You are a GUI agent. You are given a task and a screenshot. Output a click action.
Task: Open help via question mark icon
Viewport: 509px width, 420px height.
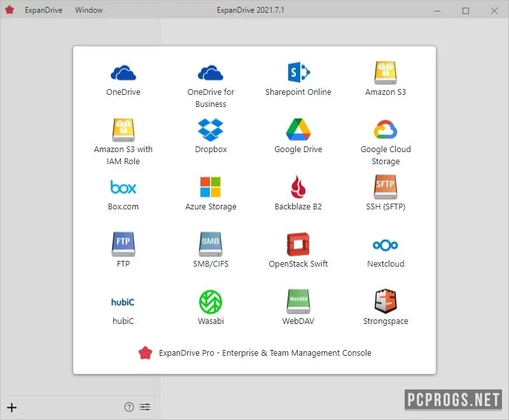point(129,407)
